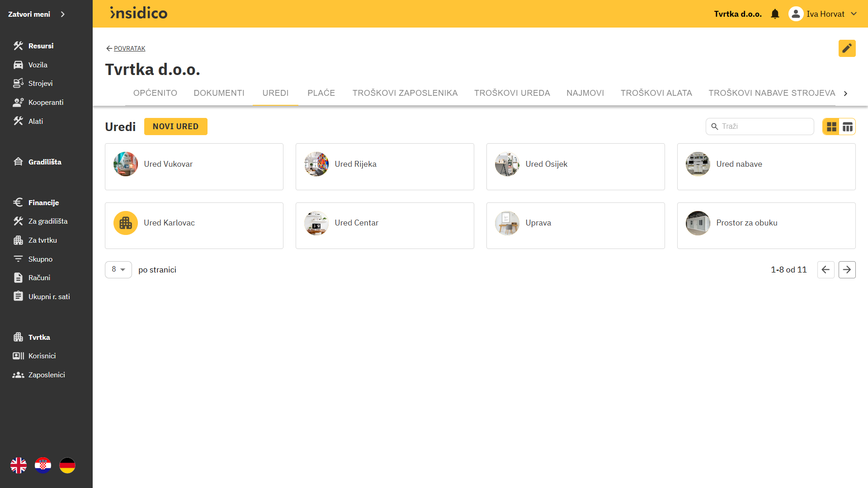Switch to table list view
Image resolution: width=868 pixels, height=488 pixels.
click(848, 127)
